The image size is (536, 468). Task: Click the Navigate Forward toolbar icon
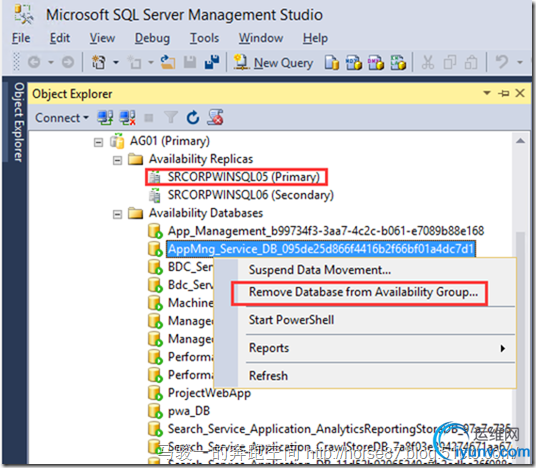(68, 62)
